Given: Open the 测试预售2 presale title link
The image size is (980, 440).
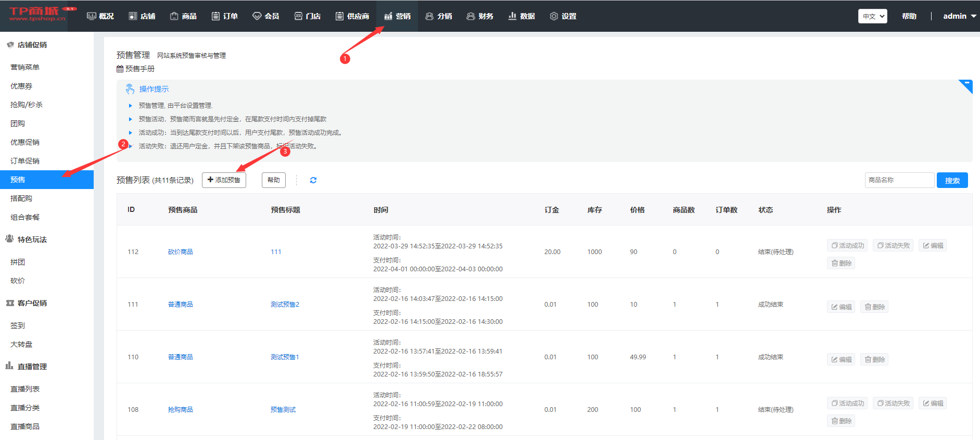Looking at the screenshot, I should coord(285,305).
